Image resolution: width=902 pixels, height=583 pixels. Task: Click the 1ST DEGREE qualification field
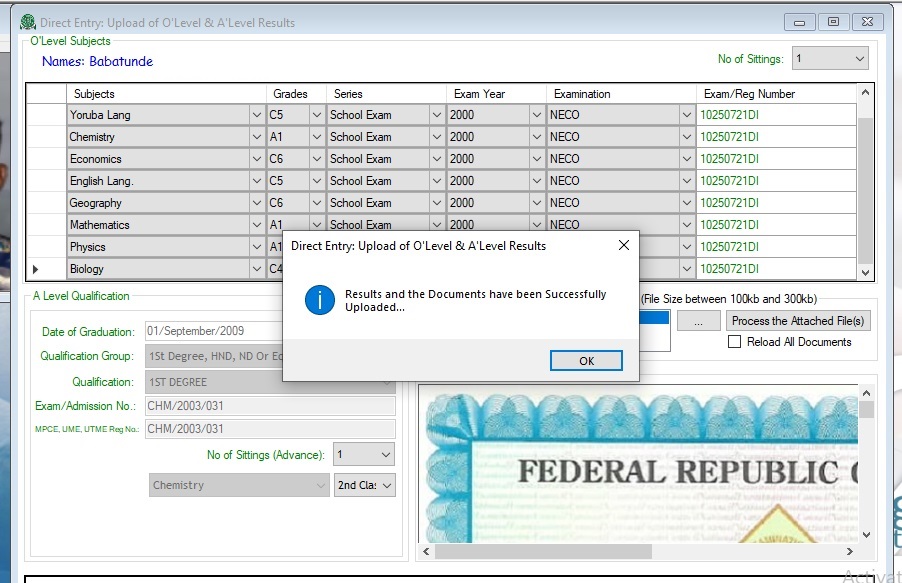(x=270, y=382)
